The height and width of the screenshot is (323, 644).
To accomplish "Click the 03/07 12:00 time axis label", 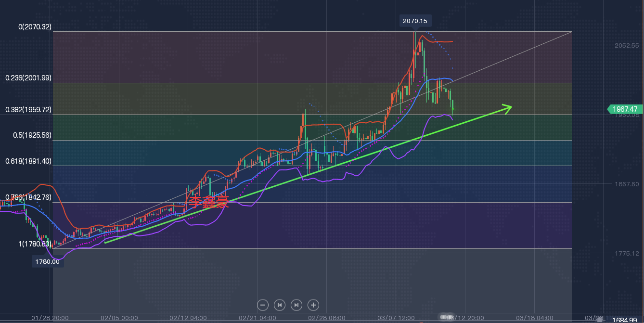I will click(396, 318).
